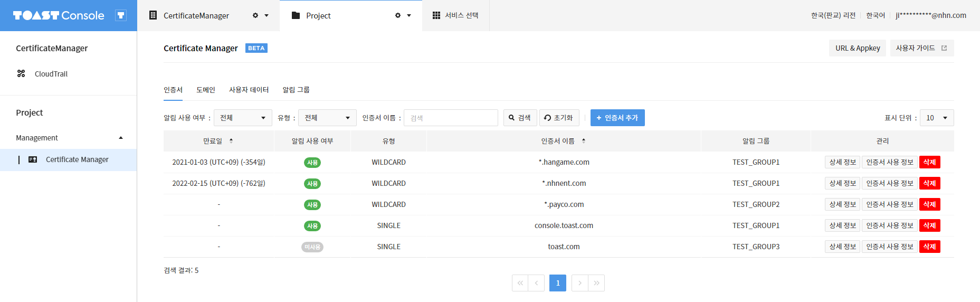
Task: Expand the CertificateManager dropdown arrow
Action: pos(267,15)
